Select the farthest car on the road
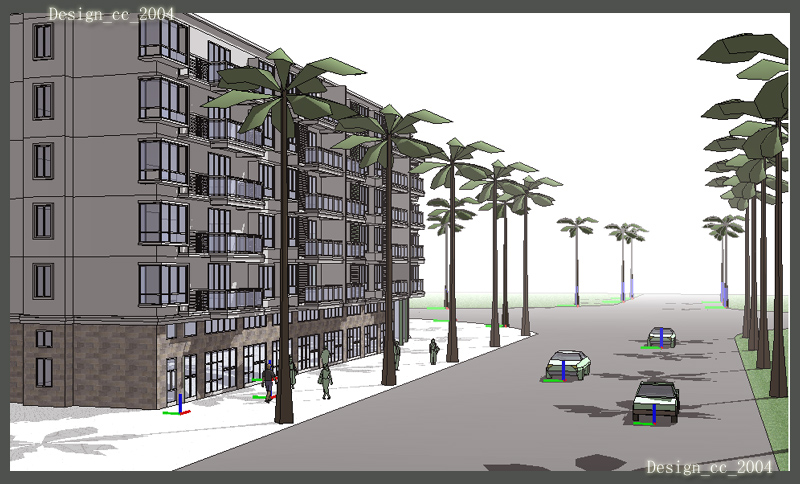Viewport: 800px width, 484px height. (662, 338)
